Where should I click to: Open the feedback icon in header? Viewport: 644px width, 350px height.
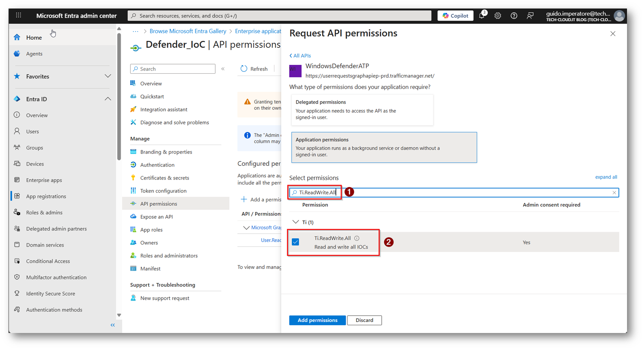point(530,16)
